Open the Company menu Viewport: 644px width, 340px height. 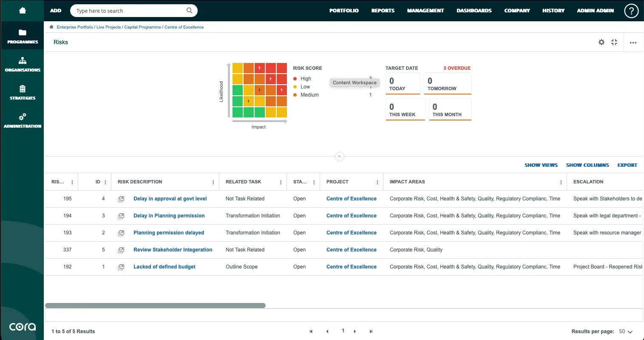tap(517, 11)
